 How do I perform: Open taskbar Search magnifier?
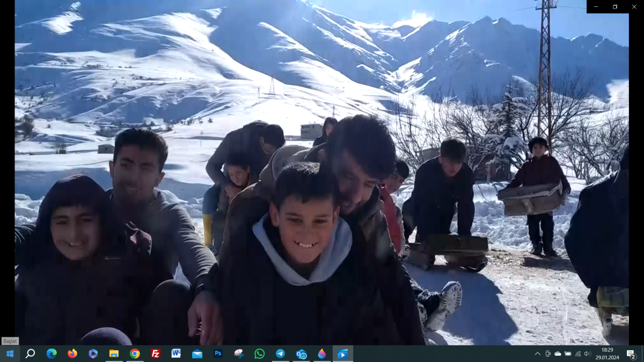coord(31,353)
